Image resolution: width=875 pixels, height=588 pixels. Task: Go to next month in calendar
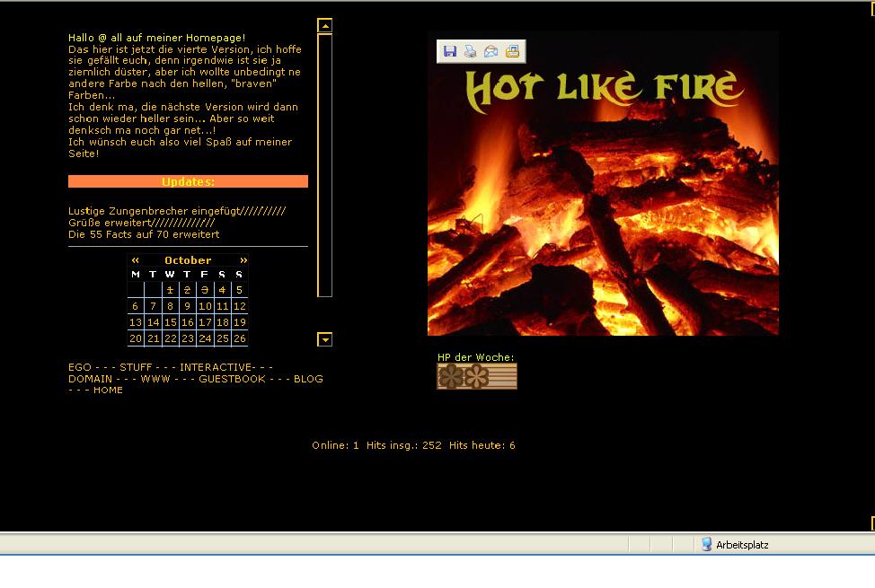coord(243,260)
